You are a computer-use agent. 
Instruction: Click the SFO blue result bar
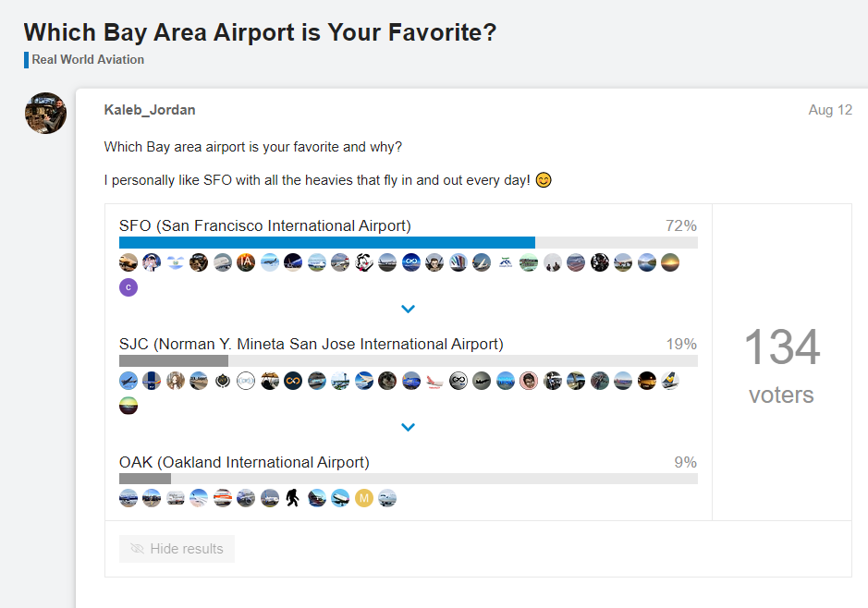point(327,243)
